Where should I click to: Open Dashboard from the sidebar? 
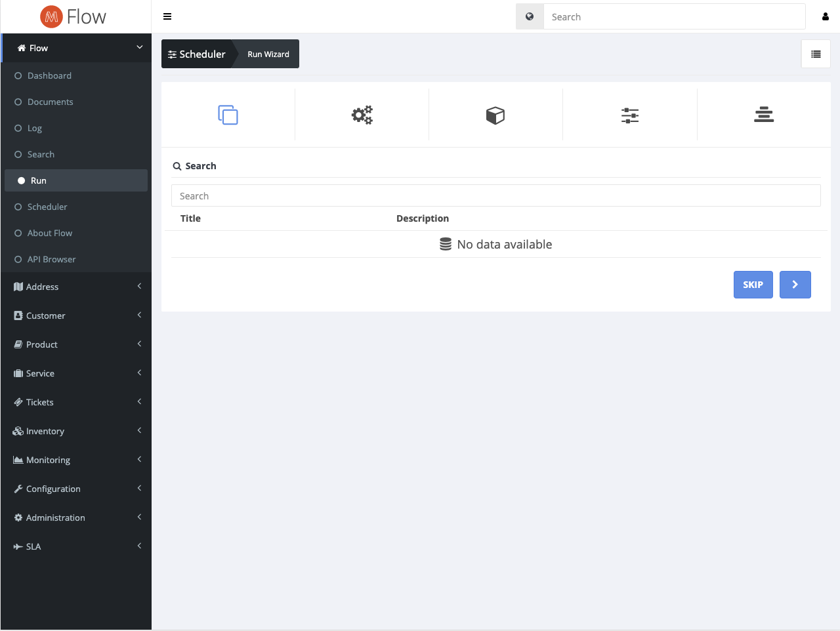[x=49, y=75]
